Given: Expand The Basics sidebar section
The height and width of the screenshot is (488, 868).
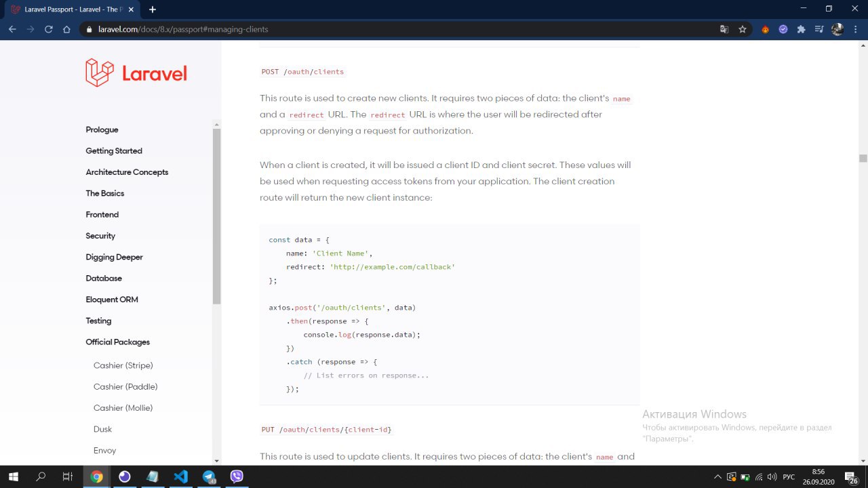Looking at the screenshot, I should tap(105, 193).
